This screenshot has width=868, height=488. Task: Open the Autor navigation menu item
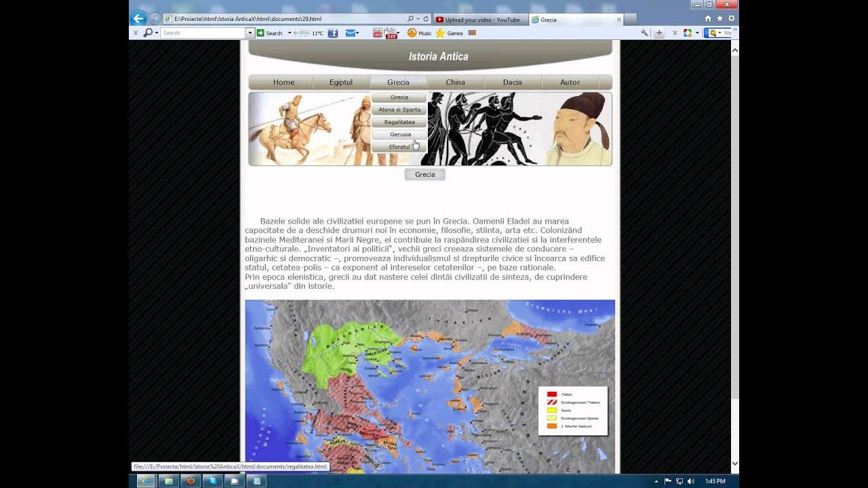[570, 83]
